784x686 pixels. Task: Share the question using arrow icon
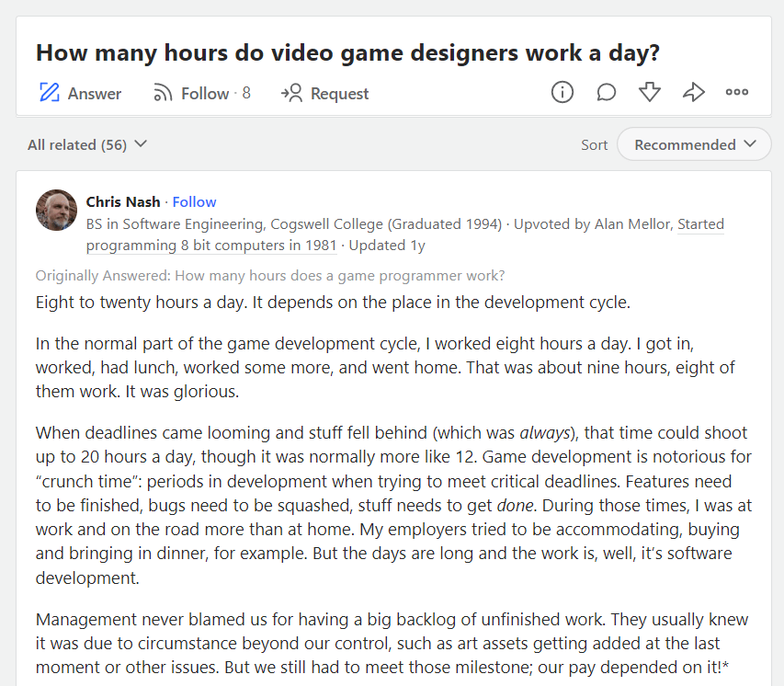pyautogui.click(x=693, y=92)
